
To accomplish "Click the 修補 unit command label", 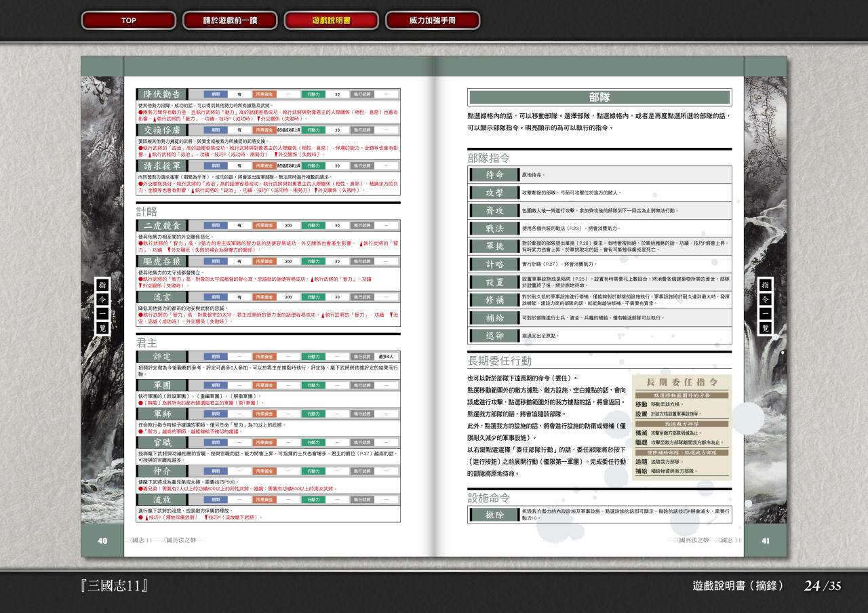I will (x=494, y=300).
